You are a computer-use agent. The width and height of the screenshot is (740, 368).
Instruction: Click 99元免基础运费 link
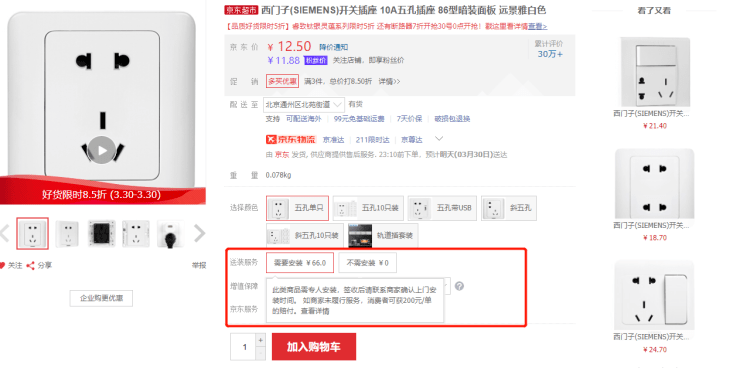click(x=359, y=119)
